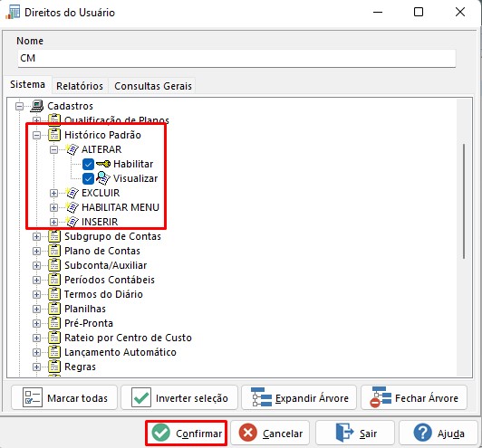Viewport: 482px width, 448px height.
Task: Open the Relatórios tab
Action: (x=80, y=86)
